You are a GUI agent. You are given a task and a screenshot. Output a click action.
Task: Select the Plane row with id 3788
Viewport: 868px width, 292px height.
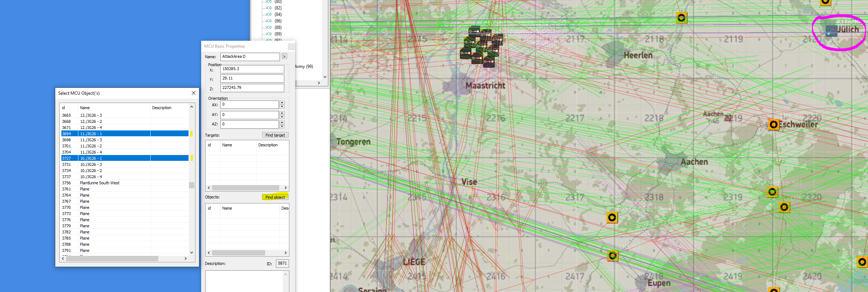click(x=125, y=244)
